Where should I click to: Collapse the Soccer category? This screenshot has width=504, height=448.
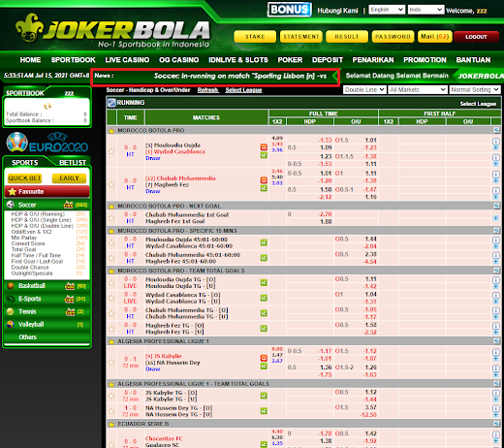tap(47, 205)
